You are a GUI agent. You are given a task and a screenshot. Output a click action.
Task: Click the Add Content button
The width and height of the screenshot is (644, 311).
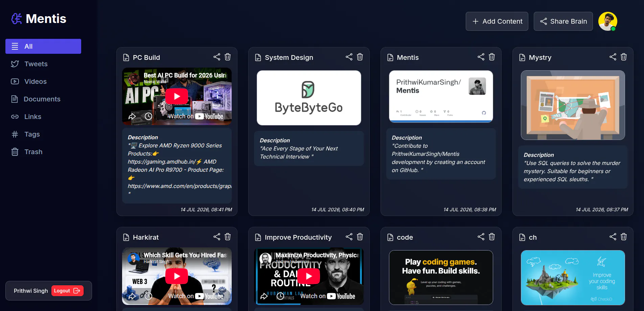(x=497, y=21)
